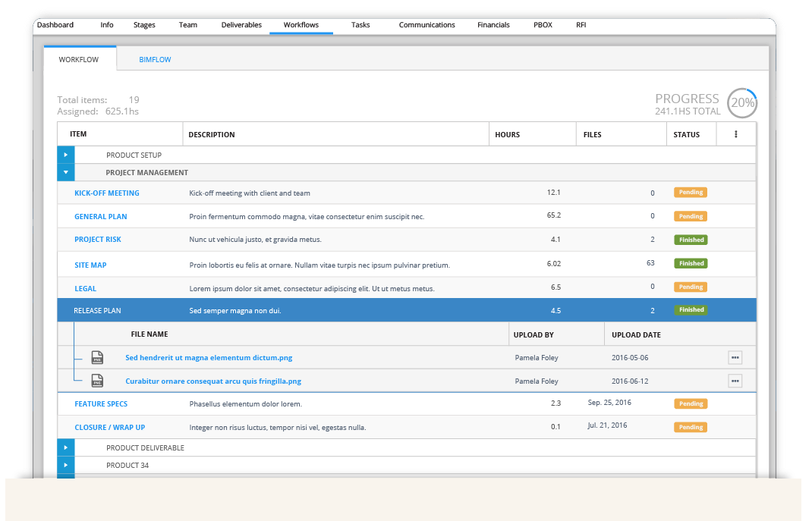Click PNG file icon for Curabitur ornare file

97,381
